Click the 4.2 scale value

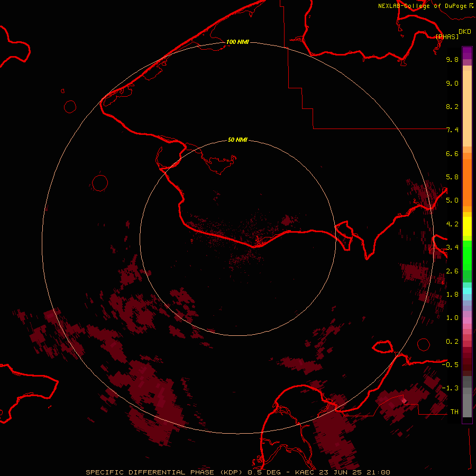tap(452, 224)
